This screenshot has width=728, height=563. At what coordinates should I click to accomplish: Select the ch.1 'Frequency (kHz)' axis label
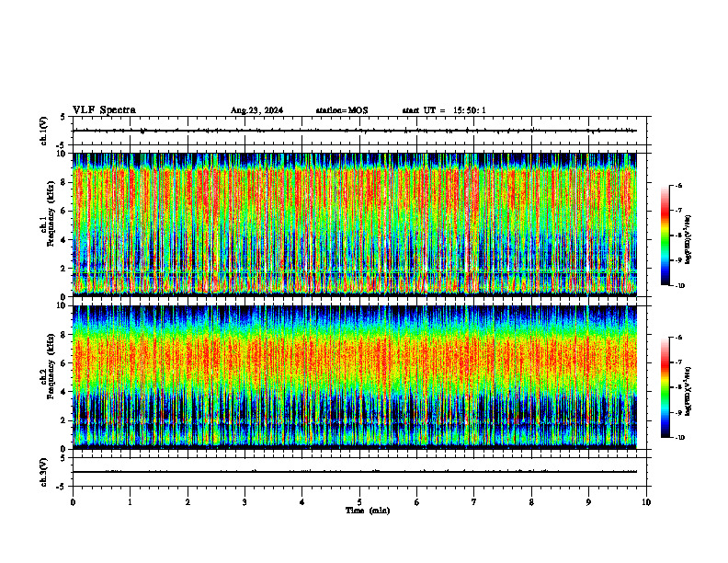[51, 213]
